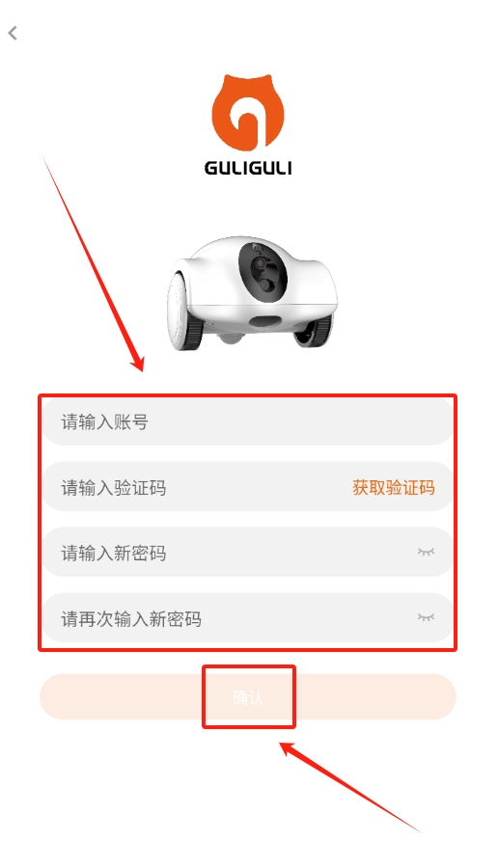Focus the 请输入账号 account field
This screenshot has width=498, height=868.
pos(248,421)
